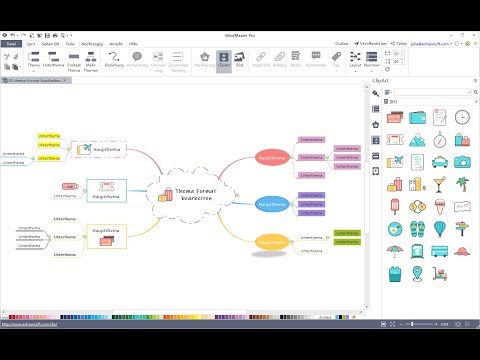Open the outline list panel in sidebar
Viewport: 480px width, 360px height.
[x=376, y=109]
